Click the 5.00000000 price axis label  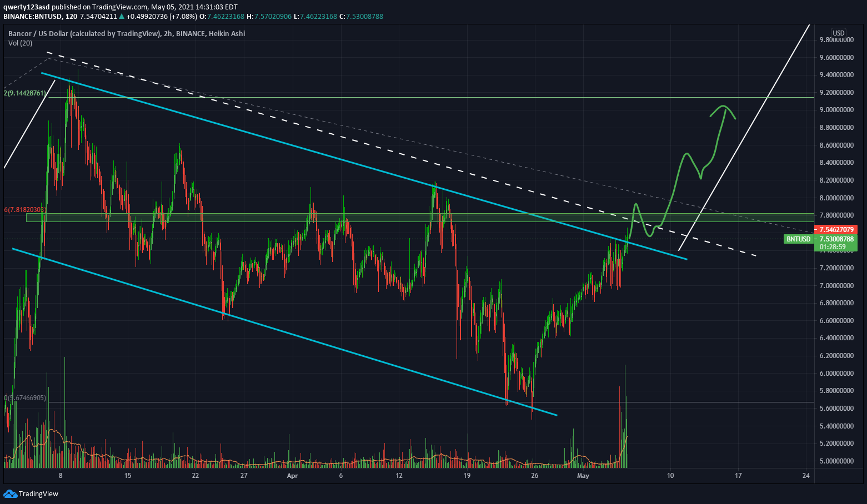835,461
